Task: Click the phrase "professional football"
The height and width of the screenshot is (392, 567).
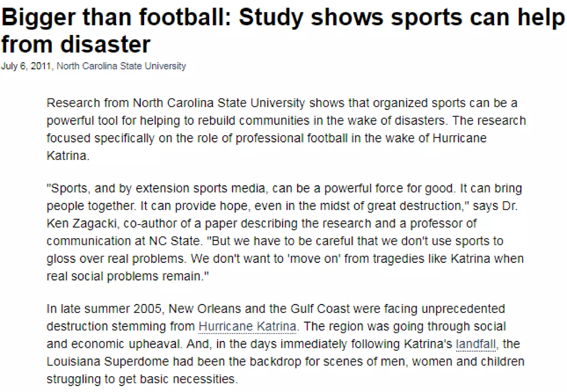Action: click(x=291, y=138)
